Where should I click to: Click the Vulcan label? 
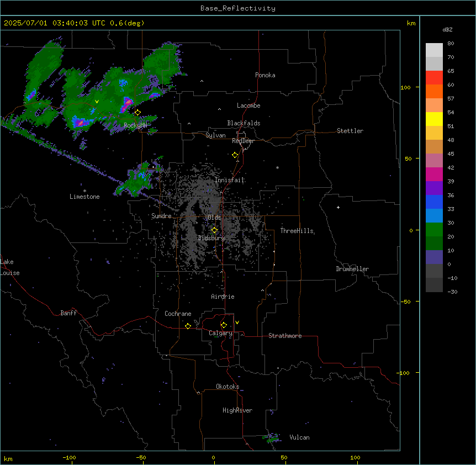[x=300, y=437]
